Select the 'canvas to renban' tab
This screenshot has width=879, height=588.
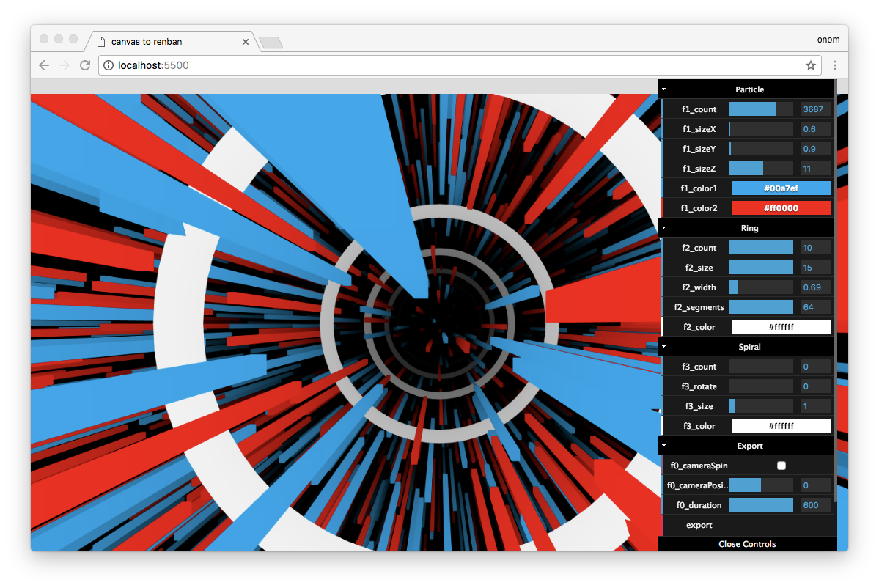tap(172, 42)
